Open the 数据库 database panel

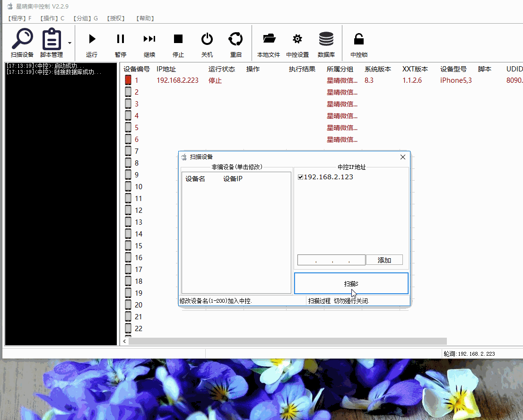326,39
